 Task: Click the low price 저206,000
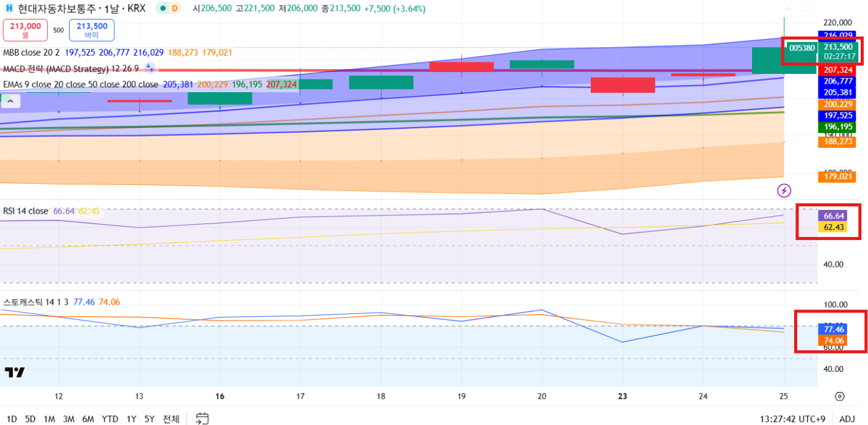[299, 9]
